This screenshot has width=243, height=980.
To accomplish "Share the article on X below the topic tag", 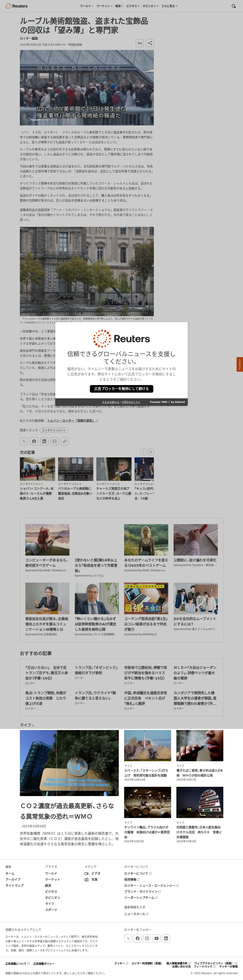I will 24,441.
